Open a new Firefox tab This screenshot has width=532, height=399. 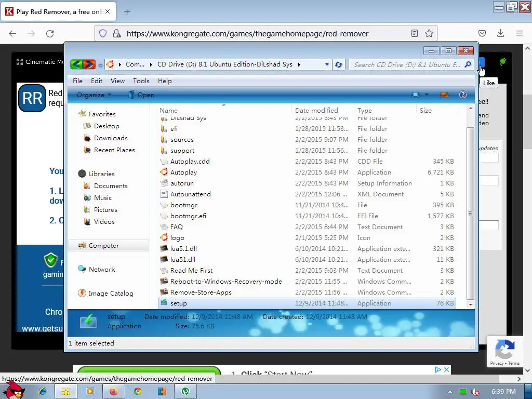[127, 12]
